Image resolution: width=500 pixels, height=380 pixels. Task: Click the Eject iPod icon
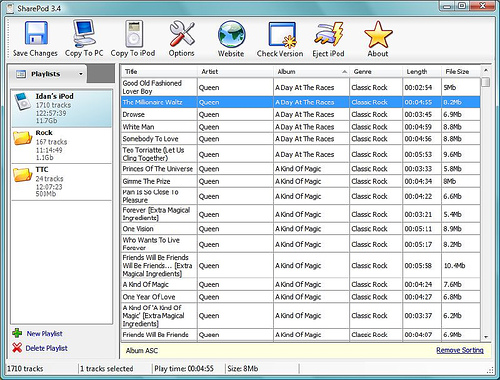click(329, 34)
